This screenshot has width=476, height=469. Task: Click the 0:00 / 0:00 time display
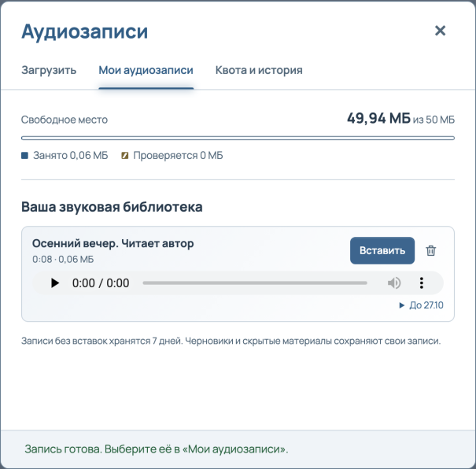pyautogui.click(x=101, y=283)
